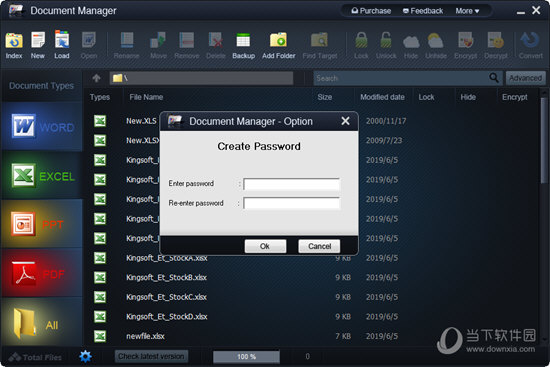Click Check latest version button
550x367 pixels.
tap(151, 356)
